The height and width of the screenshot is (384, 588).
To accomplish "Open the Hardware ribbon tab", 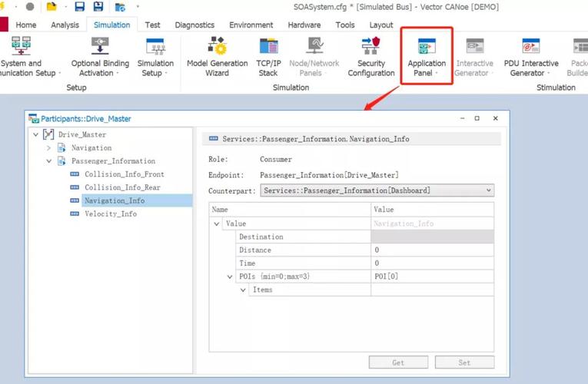I will [x=304, y=25].
